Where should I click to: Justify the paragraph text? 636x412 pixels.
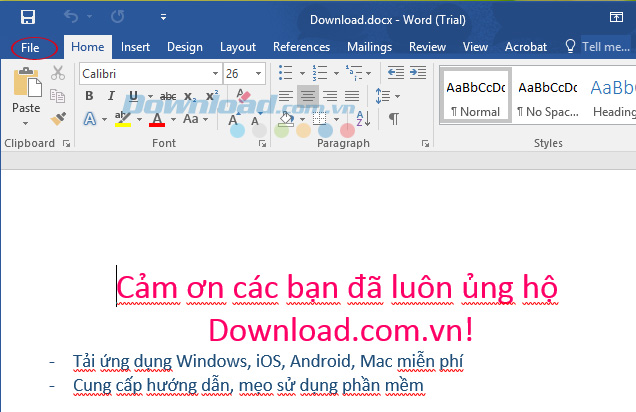pyautogui.click(x=352, y=96)
